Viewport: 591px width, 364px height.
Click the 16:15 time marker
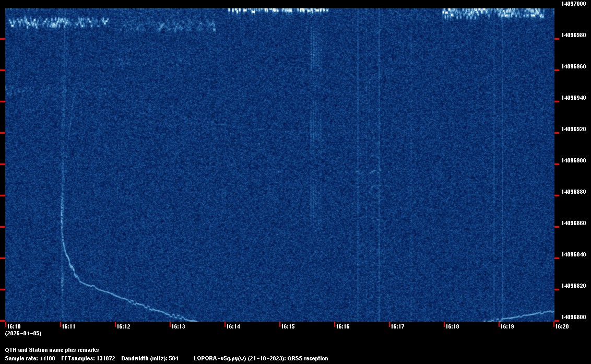click(288, 326)
